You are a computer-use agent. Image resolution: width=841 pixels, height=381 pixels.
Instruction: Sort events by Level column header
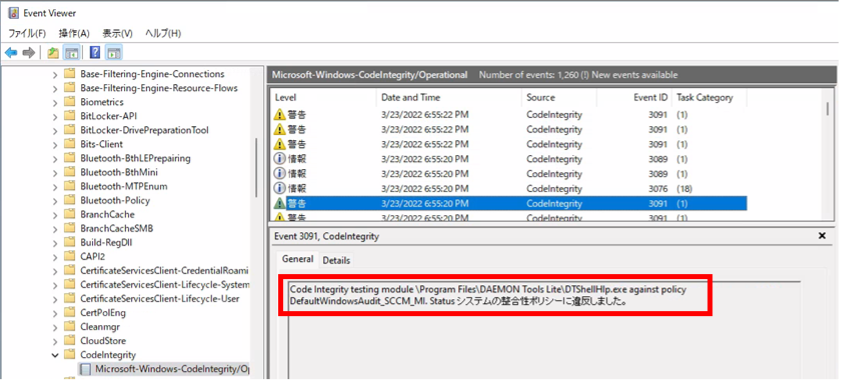point(322,98)
